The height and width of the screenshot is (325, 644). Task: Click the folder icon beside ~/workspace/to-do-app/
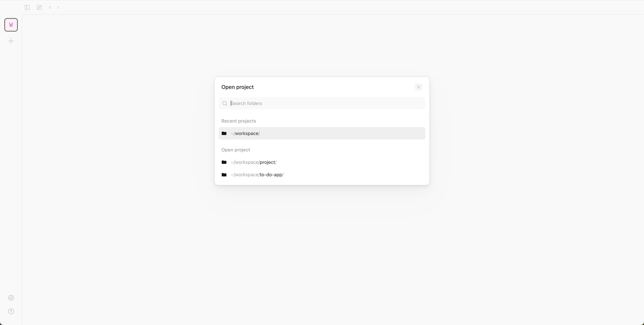(x=224, y=175)
